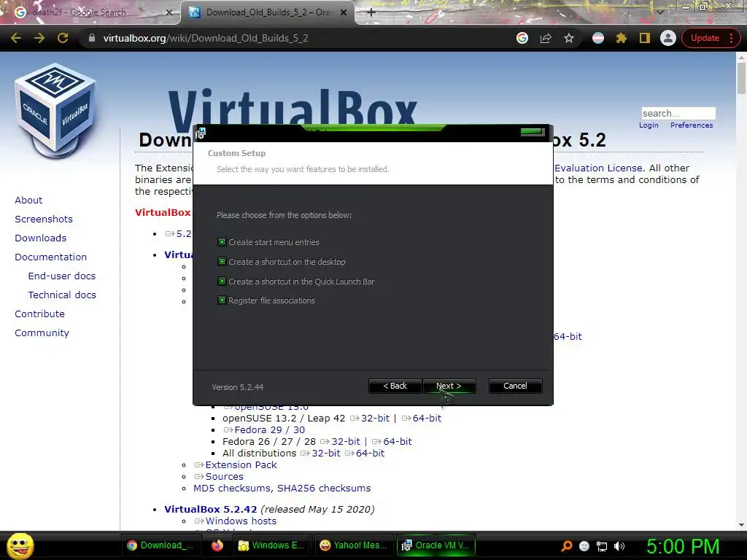
Task: Open Chrome Download_ taskbar item
Action: [160, 545]
